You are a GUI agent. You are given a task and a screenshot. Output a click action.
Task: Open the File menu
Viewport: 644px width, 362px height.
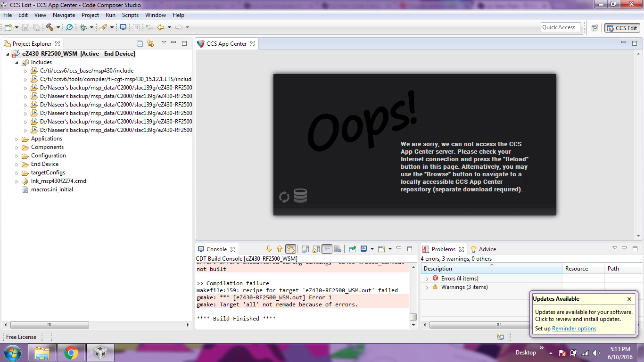click(8, 15)
